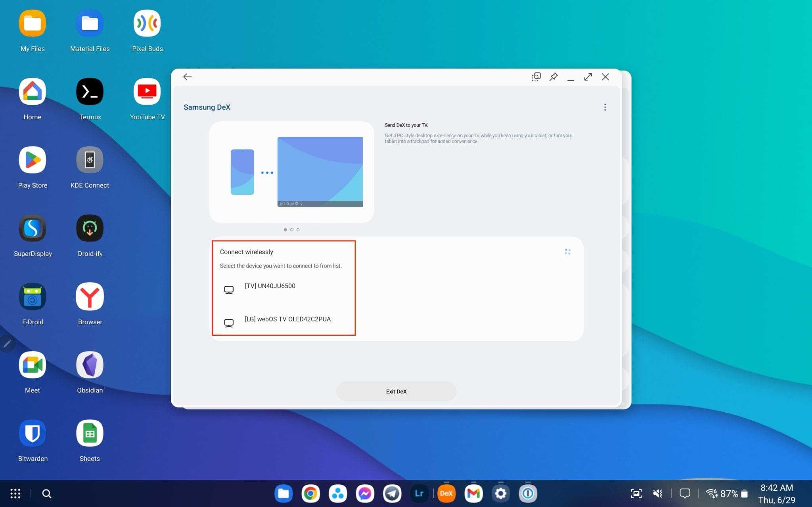Go back using the back arrow
The height and width of the screenshot is (507, 812).
pyautogui.click(x=187, y=77)
